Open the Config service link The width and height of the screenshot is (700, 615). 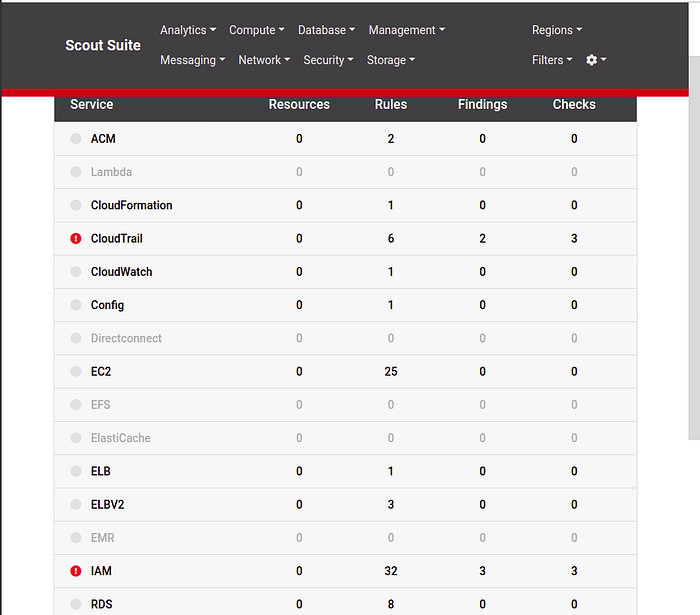point(108,305)
